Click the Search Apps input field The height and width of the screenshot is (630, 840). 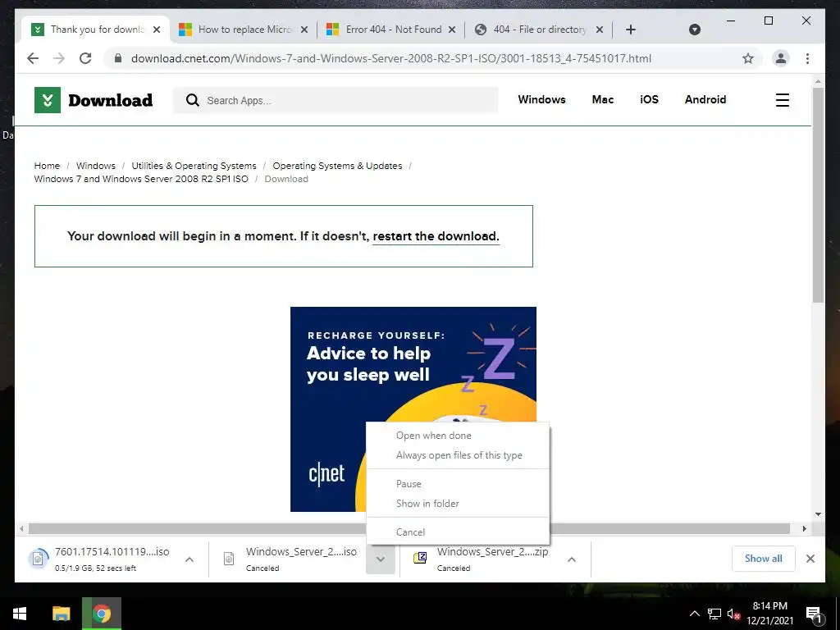336,100
